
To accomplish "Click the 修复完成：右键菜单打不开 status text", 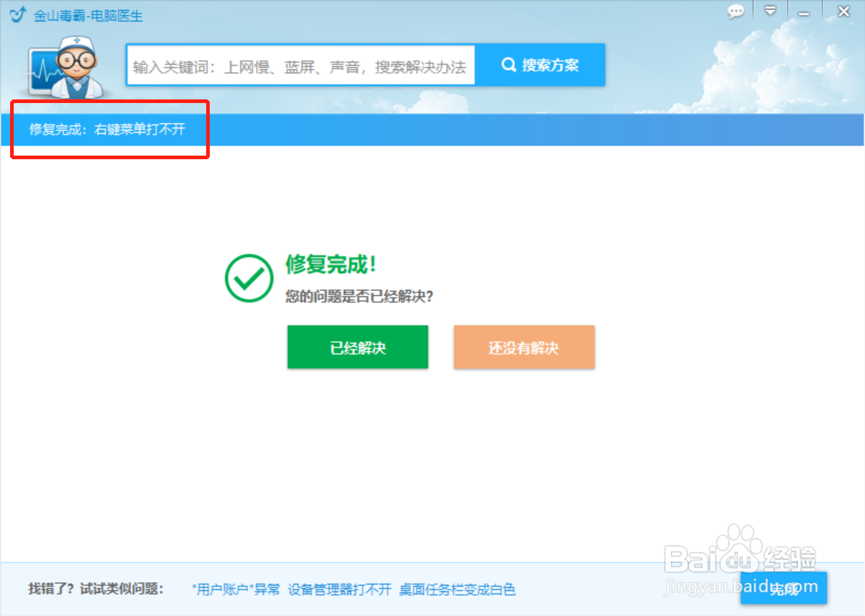I will pos(107,130).
